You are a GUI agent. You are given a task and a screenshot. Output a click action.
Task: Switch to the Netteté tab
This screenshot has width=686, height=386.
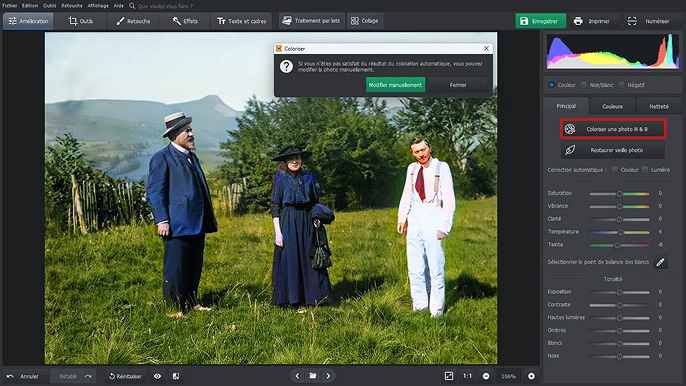tap(658, 106)
